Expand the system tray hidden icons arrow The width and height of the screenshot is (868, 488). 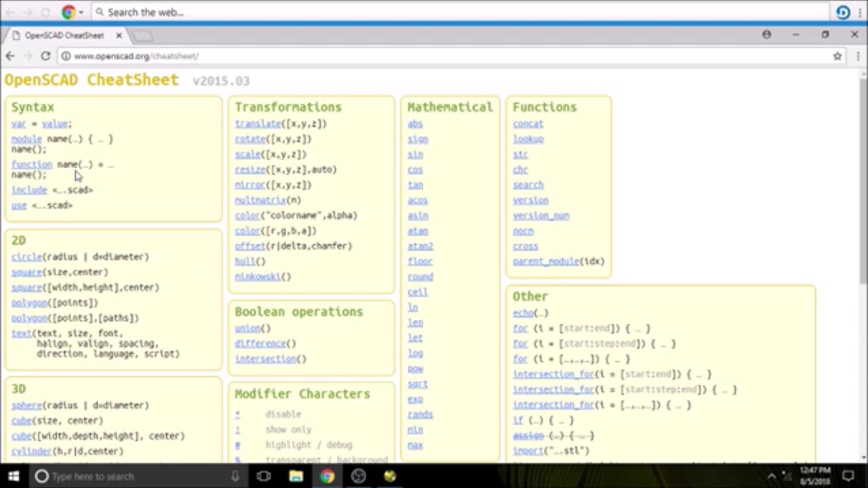click(x=771, y=476)
